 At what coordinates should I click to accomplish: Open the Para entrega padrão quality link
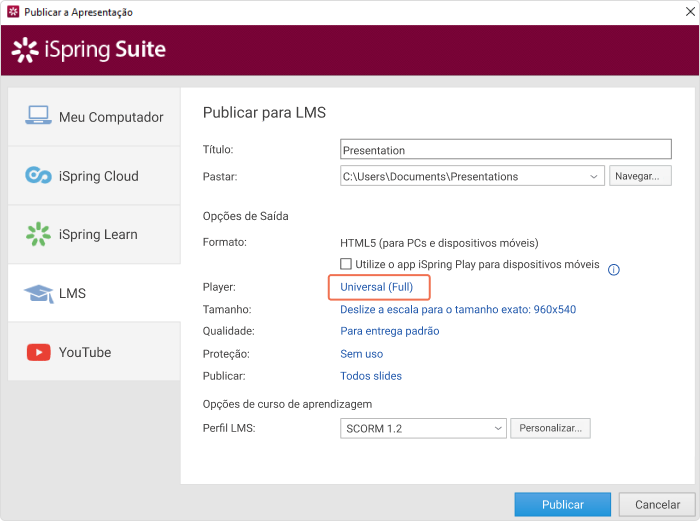(x=390, y=331)
